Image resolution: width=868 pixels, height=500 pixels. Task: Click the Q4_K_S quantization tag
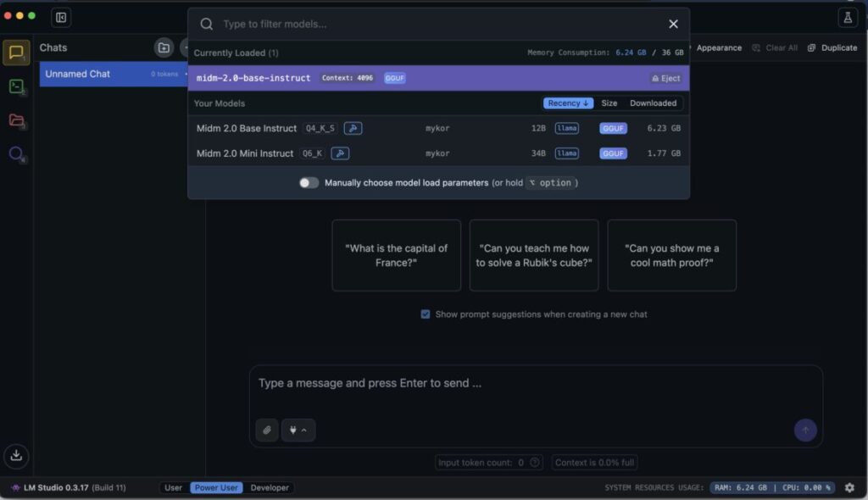click(320, 128)
